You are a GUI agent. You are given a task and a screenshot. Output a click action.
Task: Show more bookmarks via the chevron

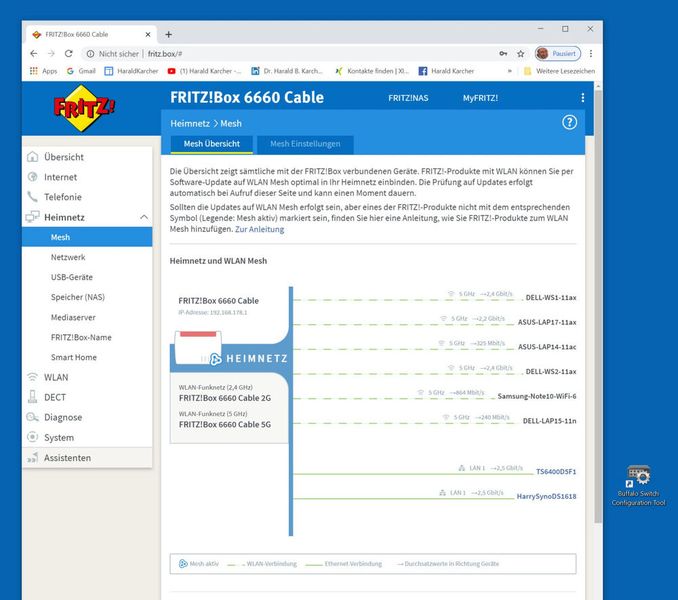pyautogui.click(x=509, y=71)
